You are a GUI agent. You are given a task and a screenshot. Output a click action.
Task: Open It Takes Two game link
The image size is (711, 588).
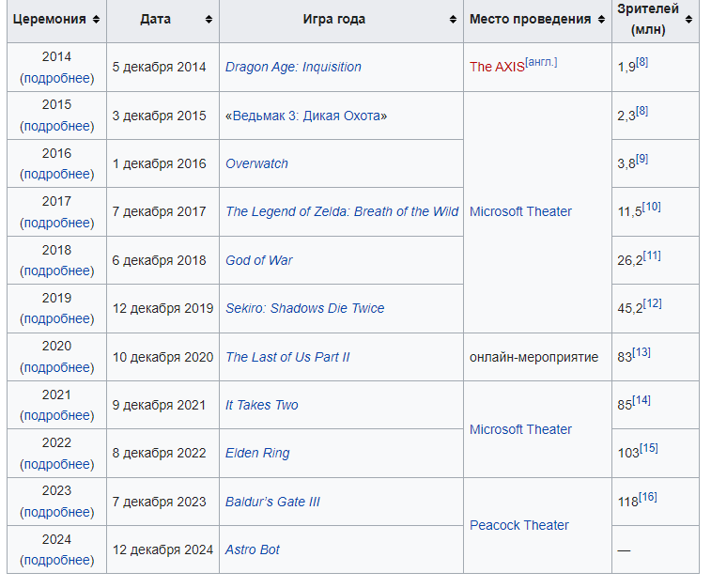[262, 405]
